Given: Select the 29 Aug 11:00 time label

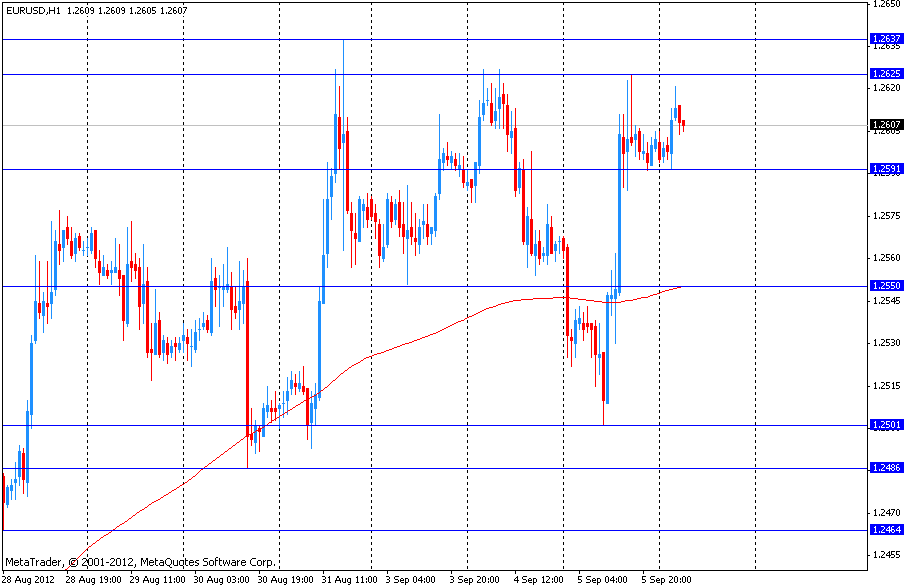Looking at the screenshot, I should 159,579.
